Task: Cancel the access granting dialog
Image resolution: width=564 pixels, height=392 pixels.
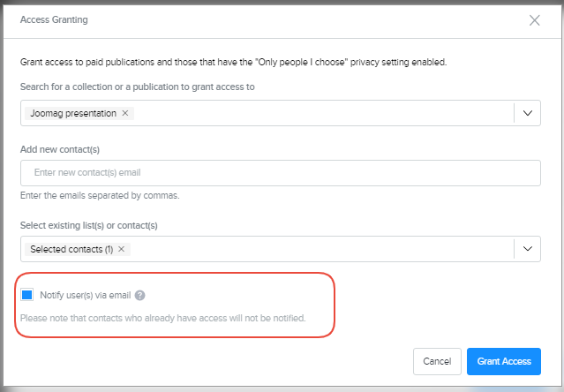Action: click(437, 361)
